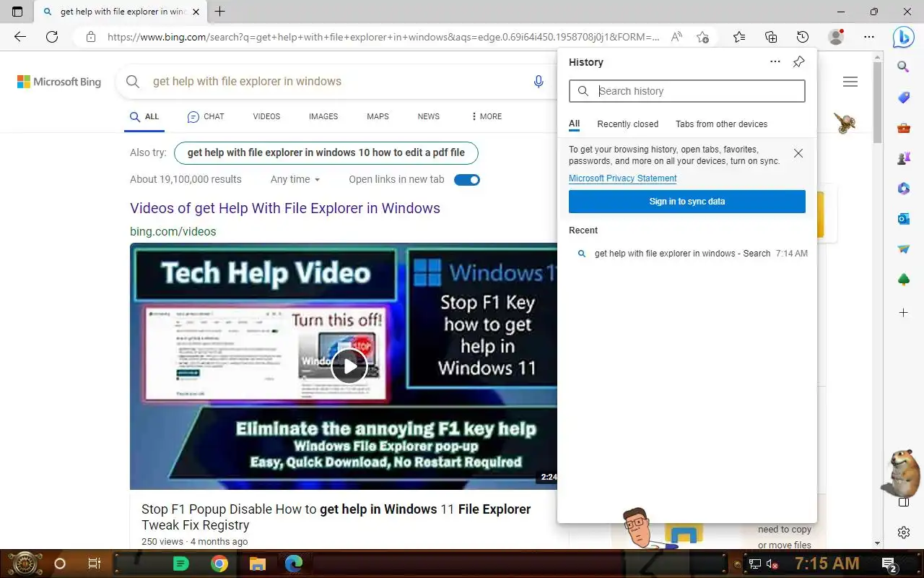Click the Bing search query box
The width and height of the screenshot is (924, 578).
(x=336, y=82)
